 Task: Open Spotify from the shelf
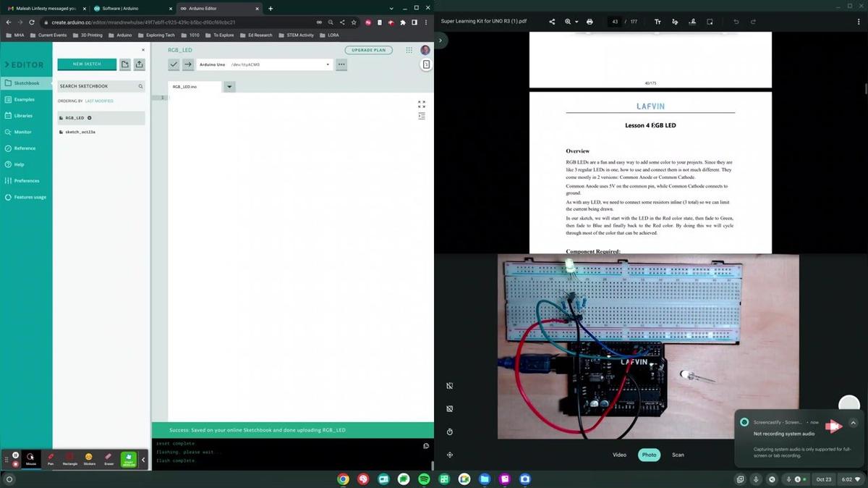pos(424,479)
